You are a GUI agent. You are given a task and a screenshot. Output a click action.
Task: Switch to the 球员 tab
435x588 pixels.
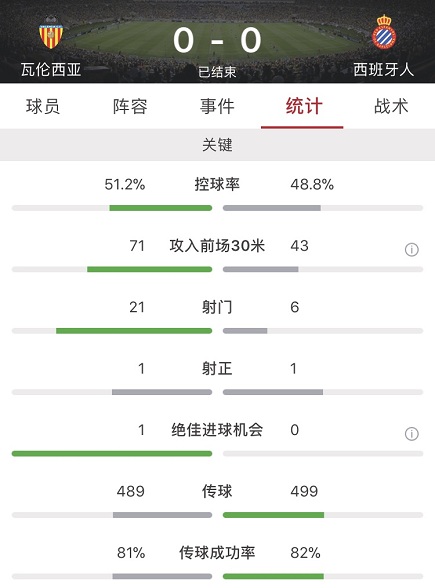click(x=43, y=106)
